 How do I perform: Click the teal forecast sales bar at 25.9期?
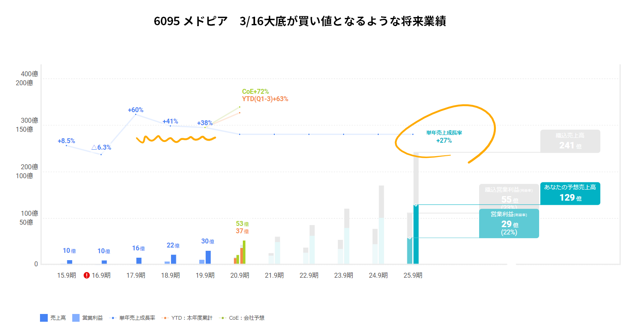click(416, 234)
